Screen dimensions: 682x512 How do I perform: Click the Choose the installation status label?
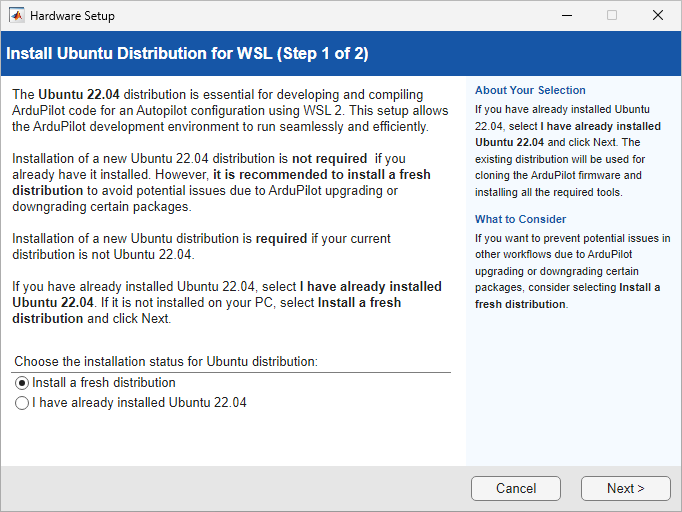click(x=164, y=361)
